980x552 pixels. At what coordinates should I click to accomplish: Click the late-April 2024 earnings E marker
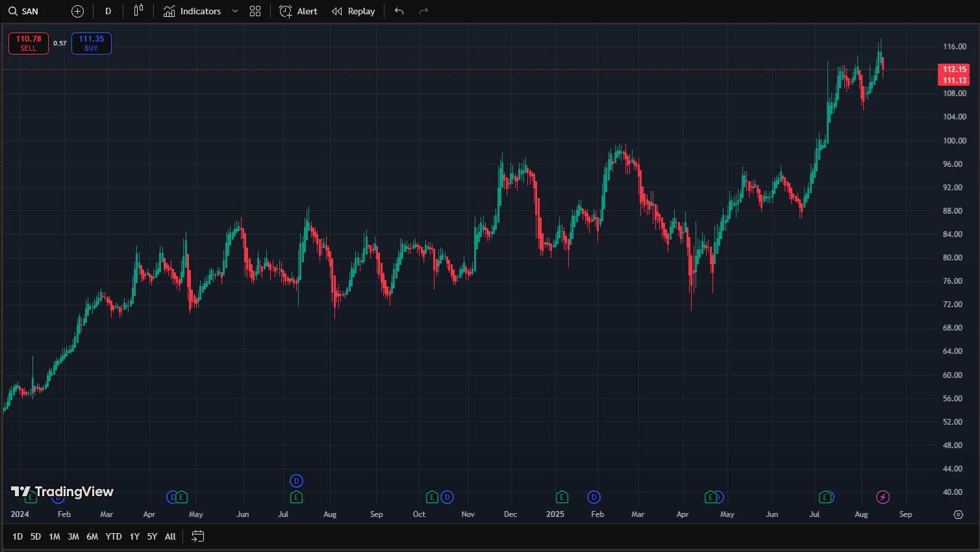click(182, 497)
